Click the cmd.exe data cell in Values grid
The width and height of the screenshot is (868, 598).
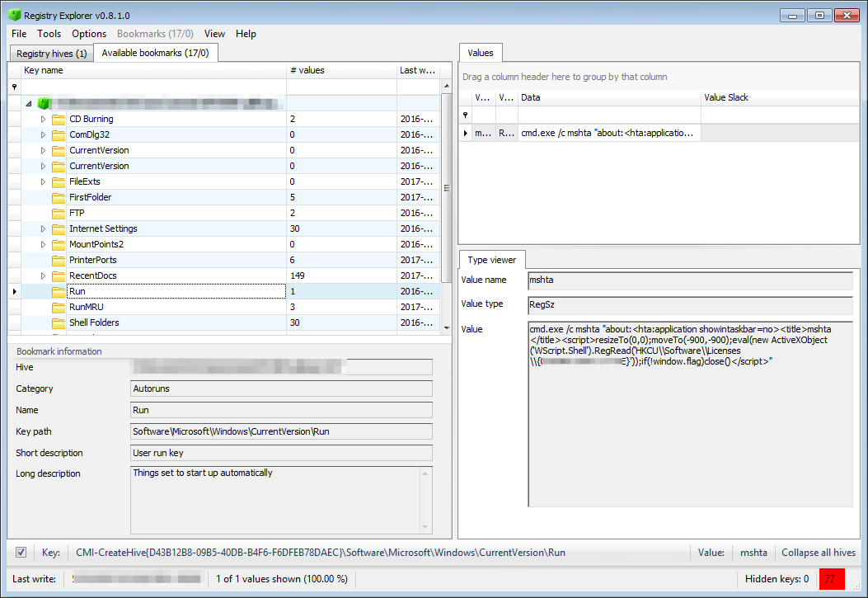tap(609, 133)
